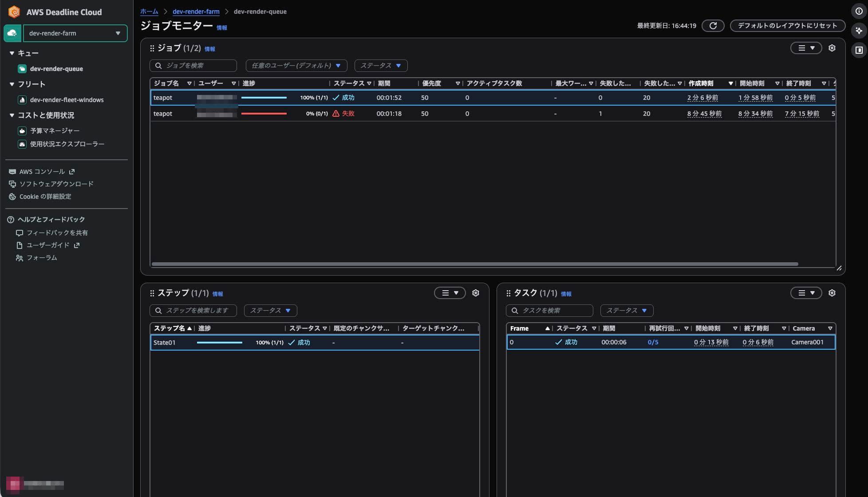Click the green farm cloud icon
Viewport: 868px width, 497px height.
[12, 33]
